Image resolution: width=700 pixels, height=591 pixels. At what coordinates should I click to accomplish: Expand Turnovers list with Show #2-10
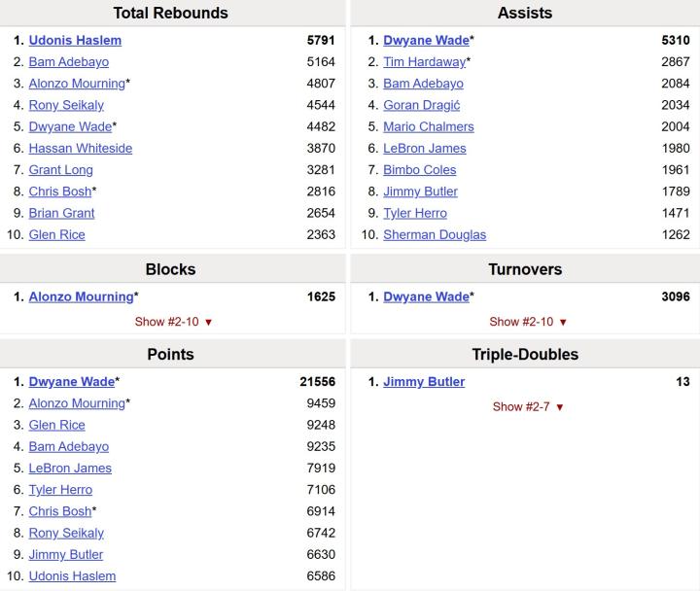point(528,322)
